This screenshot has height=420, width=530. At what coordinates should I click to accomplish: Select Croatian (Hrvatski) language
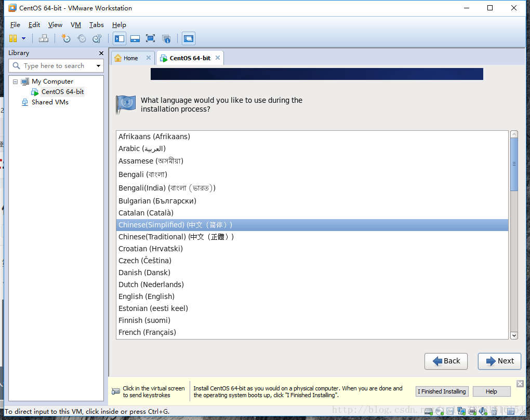312,249
